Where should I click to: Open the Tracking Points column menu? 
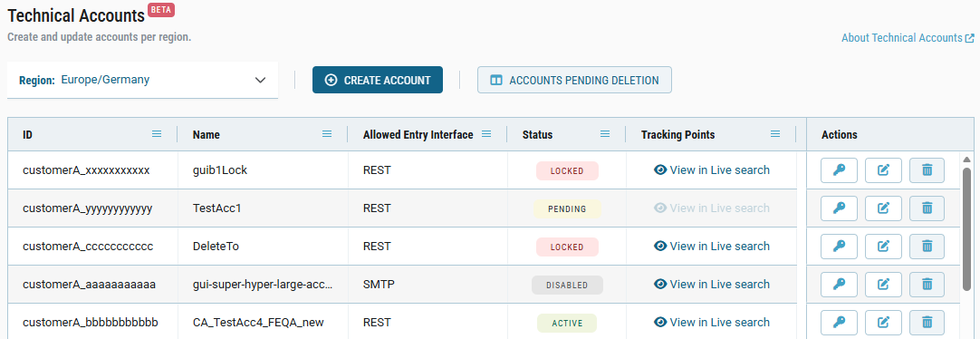click(775, 134)
